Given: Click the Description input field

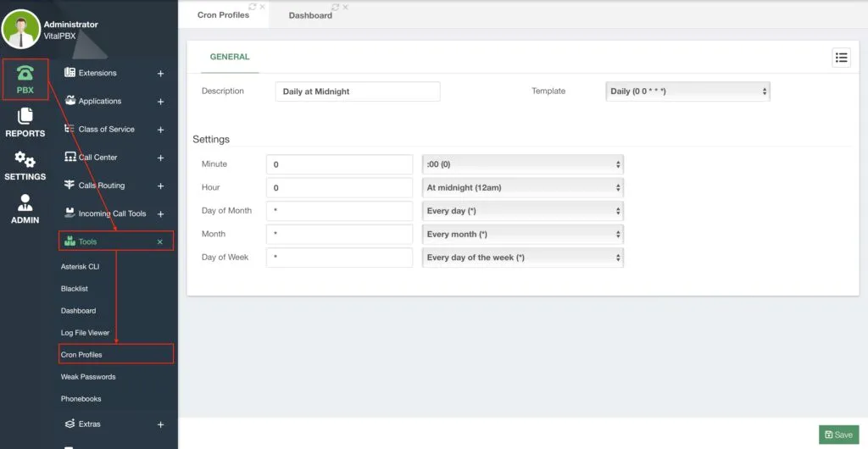Looking at the screenshot, I should [x=358, y=91].
